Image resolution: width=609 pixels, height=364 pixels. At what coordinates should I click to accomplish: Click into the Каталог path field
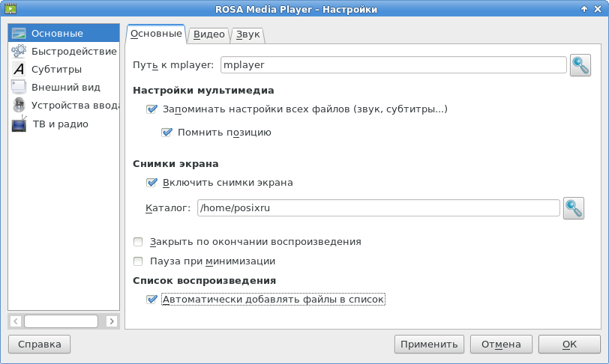pyautogui.click(x=378, y=208)
